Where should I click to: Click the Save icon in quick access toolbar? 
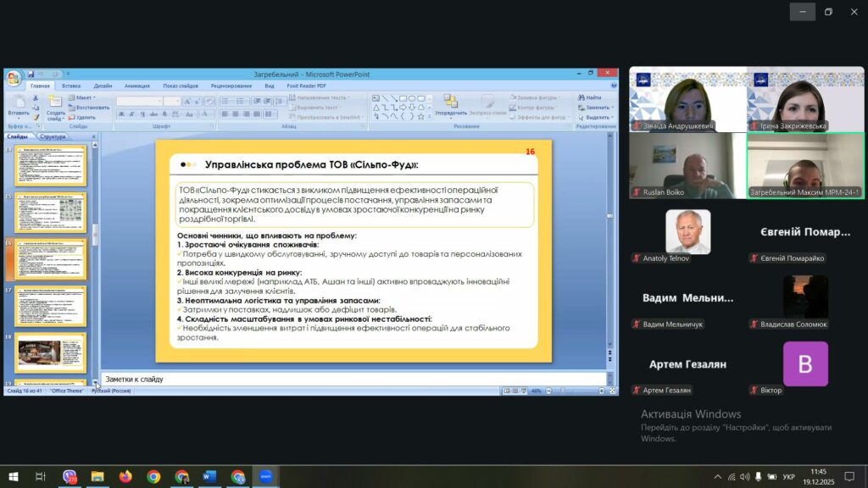(31, 75)
